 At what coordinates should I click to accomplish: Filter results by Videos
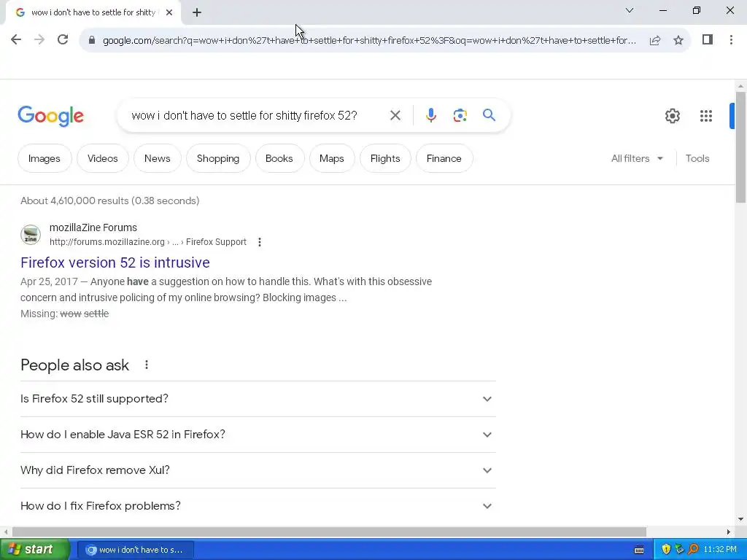(x=102, y=158)
